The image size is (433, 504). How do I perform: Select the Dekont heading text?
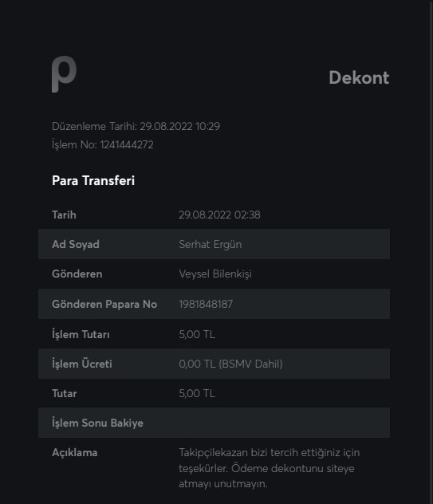[x=359, y=78]
